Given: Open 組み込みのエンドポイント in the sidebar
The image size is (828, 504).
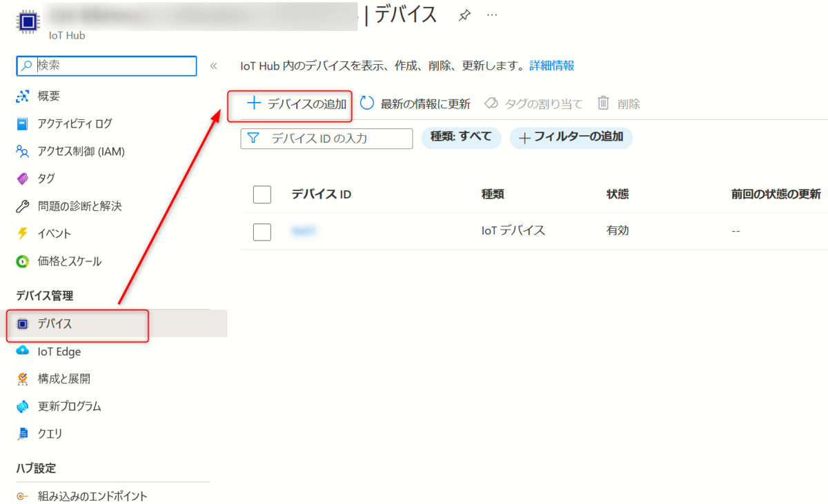Looking at the screenshot, I should pos(92,496).
